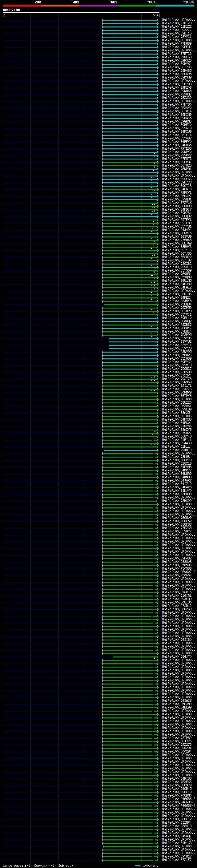Open hit UniRef100_C0Z2Z7
This screenshot has height=868, width=197.
(x=177, y=30)
